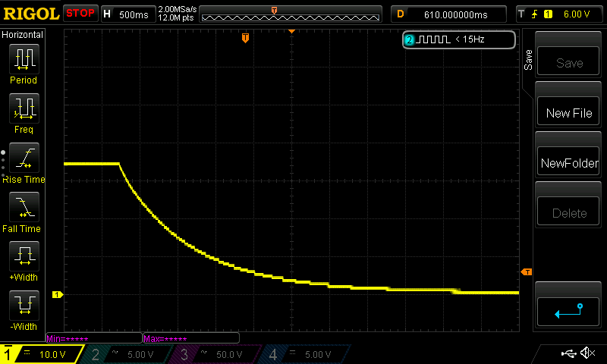
Task: Click the STOP run status indicator
Action: click(x=80, y=13)
